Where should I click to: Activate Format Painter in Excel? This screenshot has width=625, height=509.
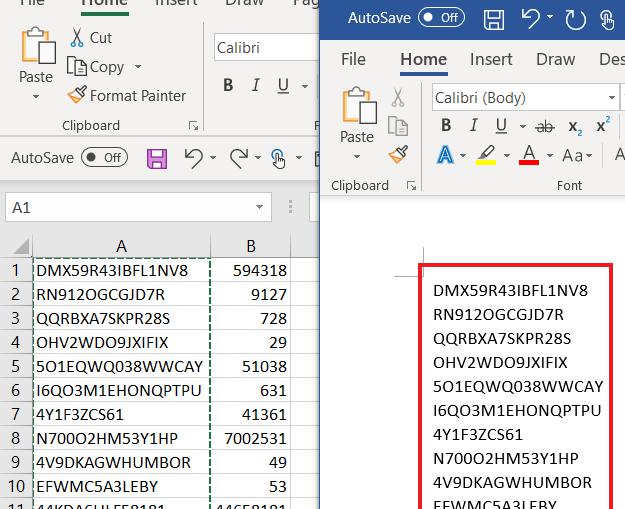click(126, 95)
